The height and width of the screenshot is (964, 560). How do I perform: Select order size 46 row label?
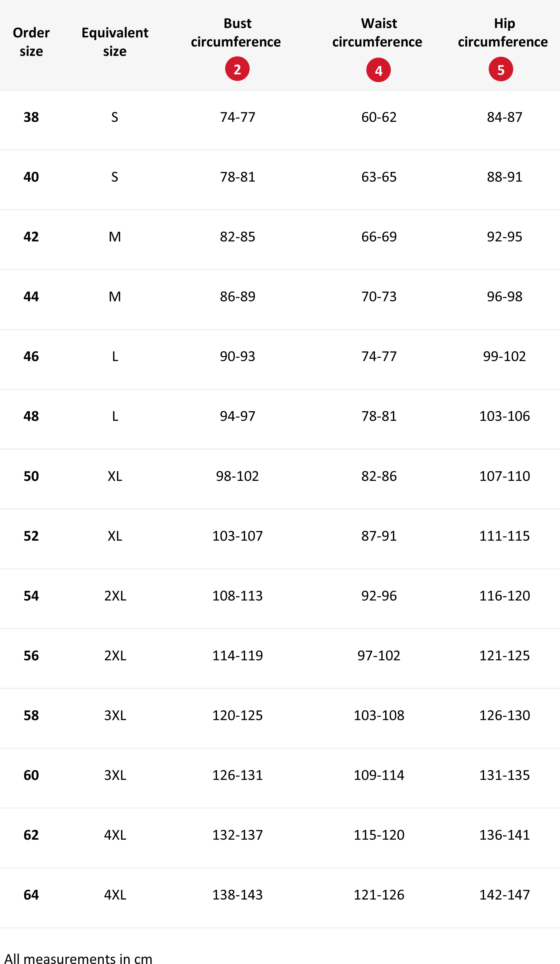point(31,356)
